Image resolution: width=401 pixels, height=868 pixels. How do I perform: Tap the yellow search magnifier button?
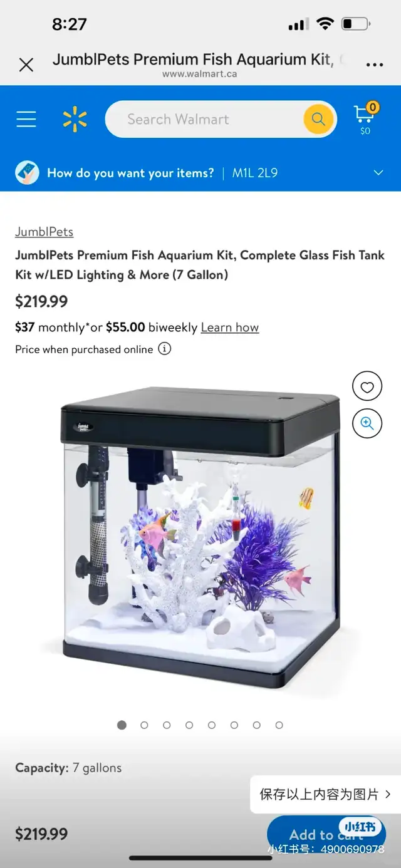click(318, 119)
